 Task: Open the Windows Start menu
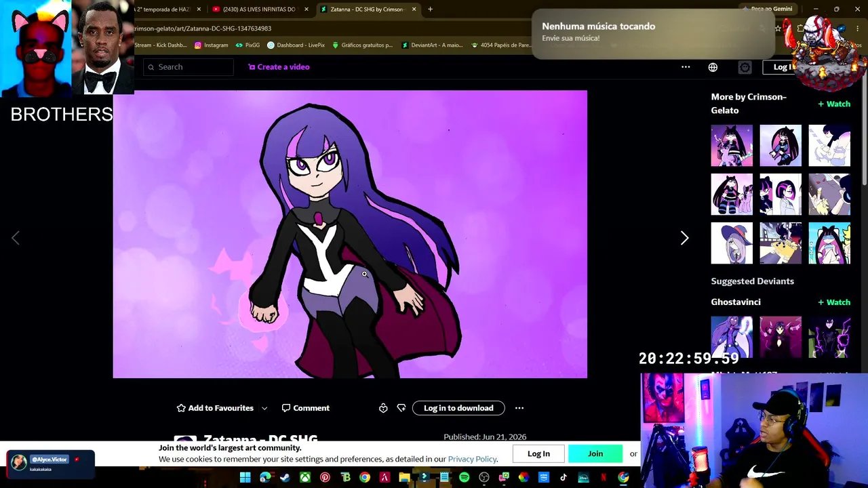pos(245,477)
